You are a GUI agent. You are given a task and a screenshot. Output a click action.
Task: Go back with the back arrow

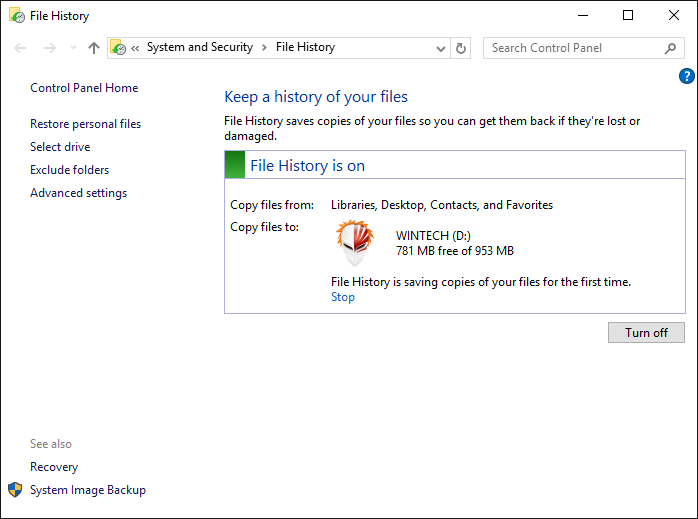20,48
